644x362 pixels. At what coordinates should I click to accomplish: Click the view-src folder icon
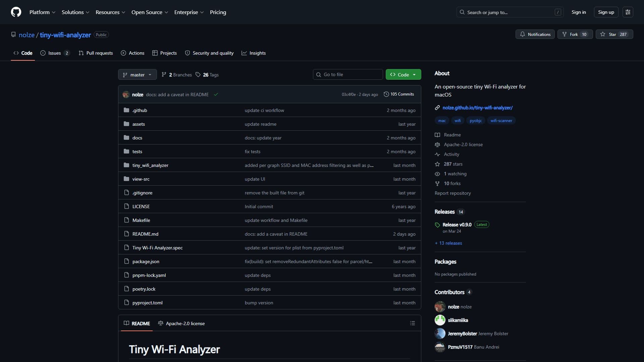(x=126, y=179)
